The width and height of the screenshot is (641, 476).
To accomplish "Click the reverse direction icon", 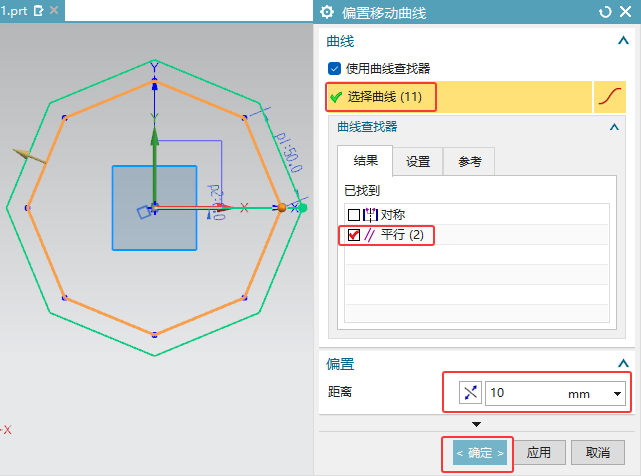I will tap(470, 393).
